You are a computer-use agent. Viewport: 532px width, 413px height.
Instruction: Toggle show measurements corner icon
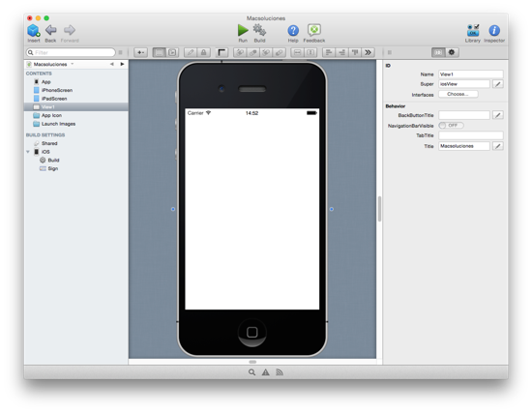point(222,52)
